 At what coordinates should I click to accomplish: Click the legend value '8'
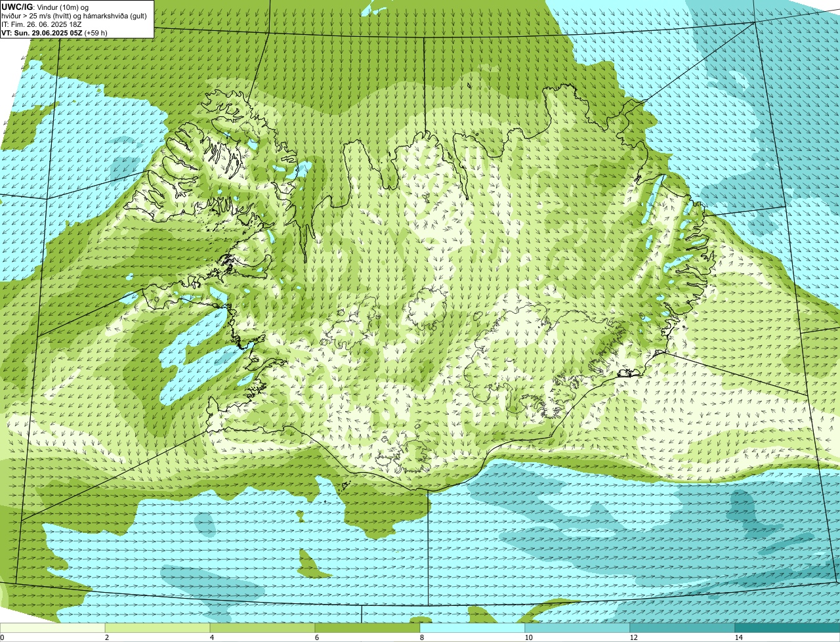pos(421,637)
